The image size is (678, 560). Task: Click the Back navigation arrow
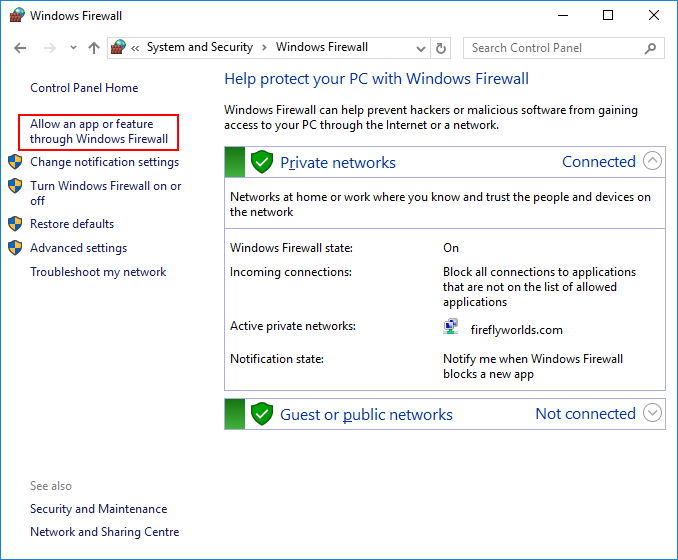pyautogui.click(x=20, y=48)
